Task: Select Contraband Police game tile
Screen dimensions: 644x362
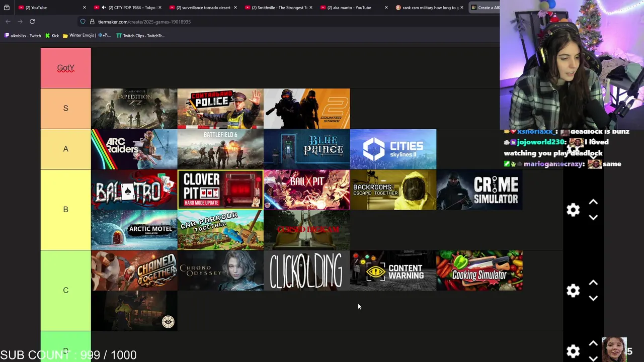Action: point(220,109)
